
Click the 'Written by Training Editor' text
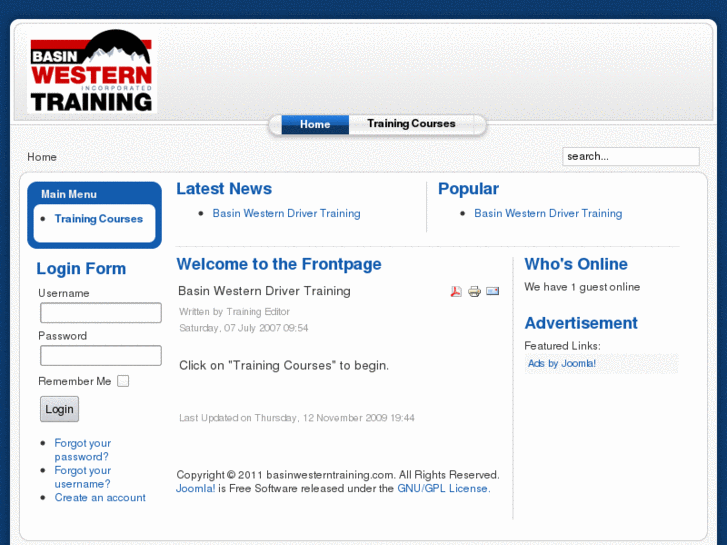pos(234,312)
